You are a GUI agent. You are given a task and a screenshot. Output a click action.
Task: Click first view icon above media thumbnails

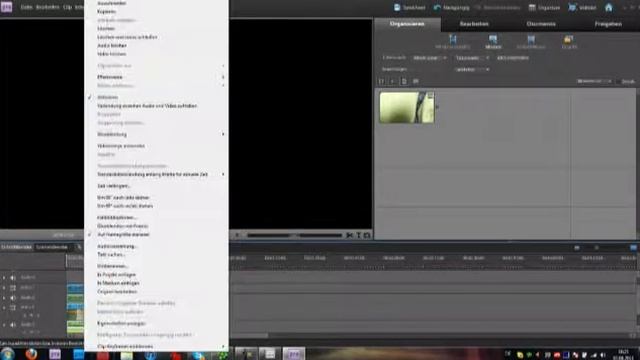click(381, 81)
